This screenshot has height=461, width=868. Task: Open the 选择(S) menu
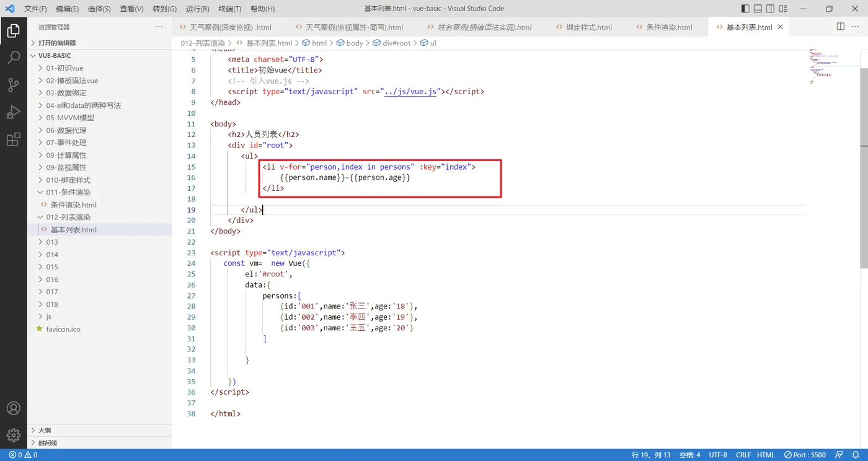[99, 9]
